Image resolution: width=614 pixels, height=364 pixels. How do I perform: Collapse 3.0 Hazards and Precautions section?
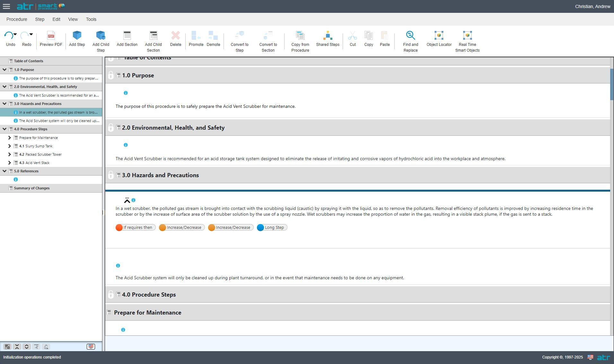(x=4, y=104)
